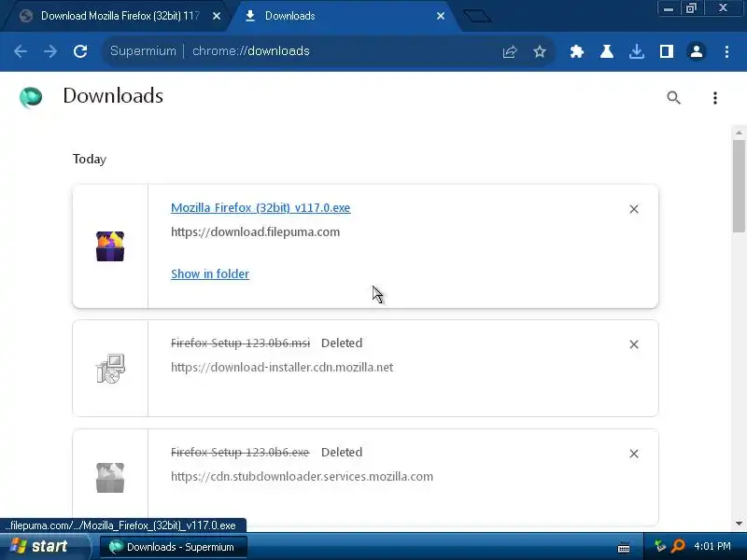Remove Firefox Setup 123.0b6.exe from list

tap(634, 454)
